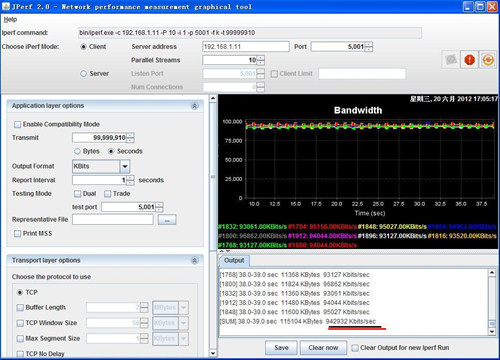Click the Save button
The height and width of the screenshot is (360, 500).
coord(281,348)
